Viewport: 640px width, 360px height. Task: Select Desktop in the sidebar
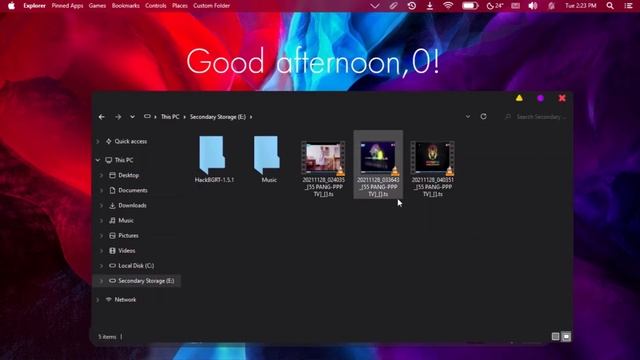click(x=129, y=175)
